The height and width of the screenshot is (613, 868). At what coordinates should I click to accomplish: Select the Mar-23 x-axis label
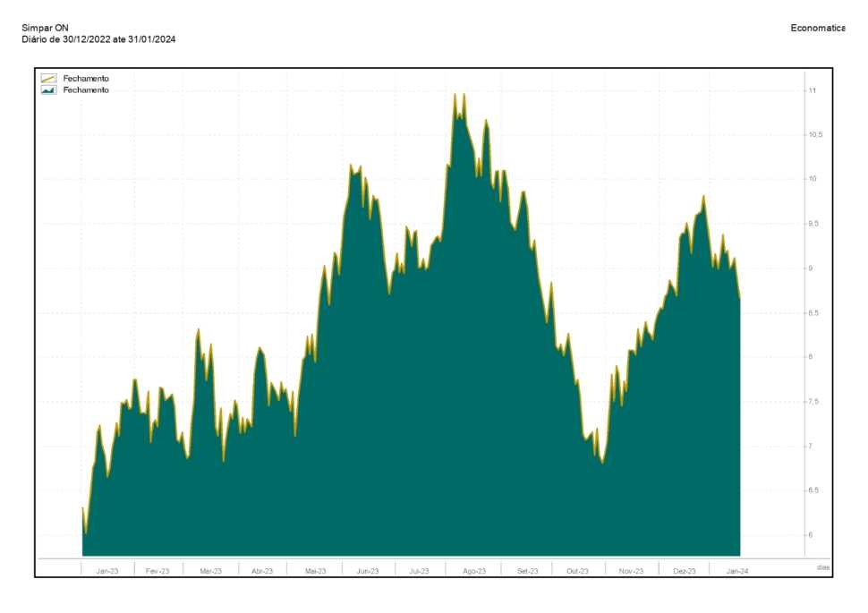tap(211, 571)
